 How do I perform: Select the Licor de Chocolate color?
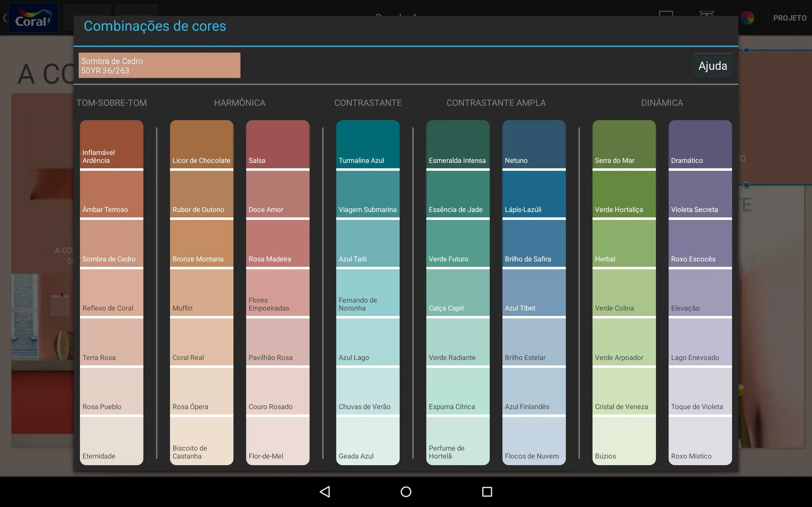point(201,144)
